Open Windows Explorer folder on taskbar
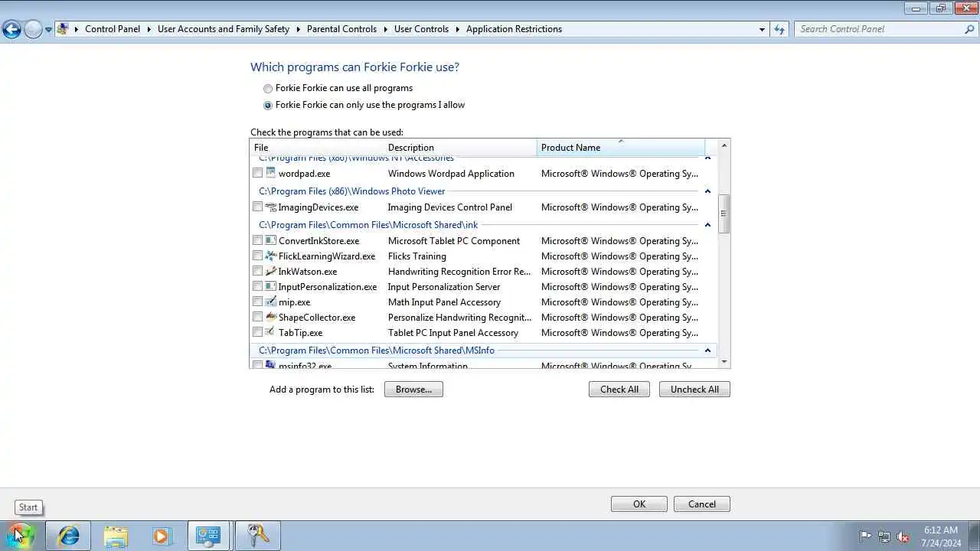980x551 pixels. coord(116,536)
